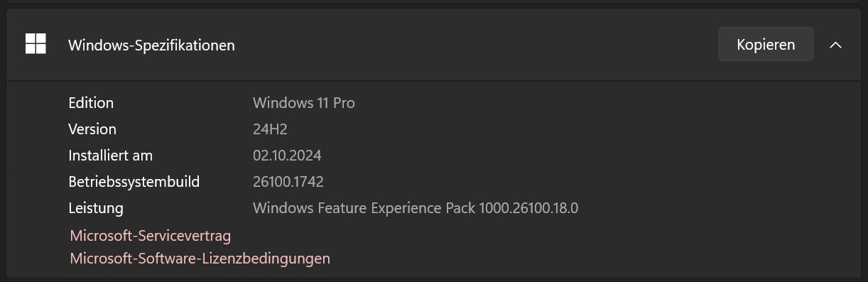868x282 pixels.
Task: Click the Leistung label
Action: [x=96, y=208]
